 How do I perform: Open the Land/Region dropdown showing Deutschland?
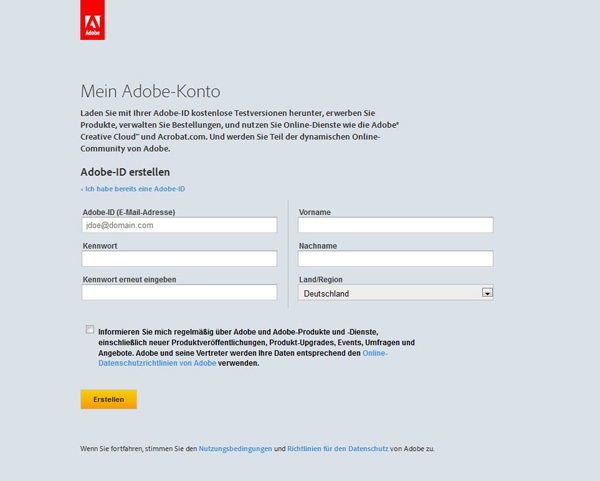point(395,293)
